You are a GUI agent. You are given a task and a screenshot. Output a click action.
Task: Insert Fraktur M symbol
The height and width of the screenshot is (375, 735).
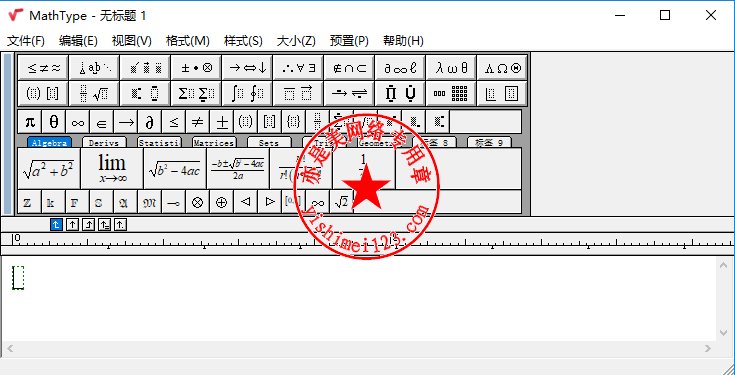click(x=150, y=202)
